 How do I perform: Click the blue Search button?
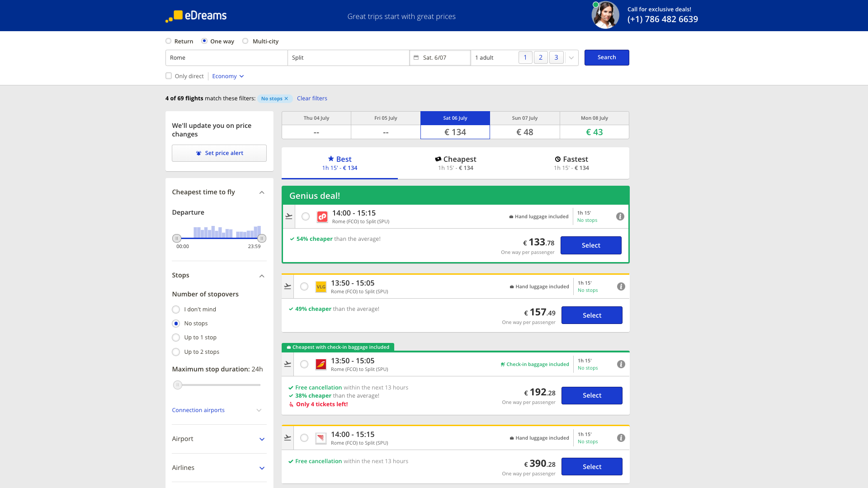click(607, 57)
